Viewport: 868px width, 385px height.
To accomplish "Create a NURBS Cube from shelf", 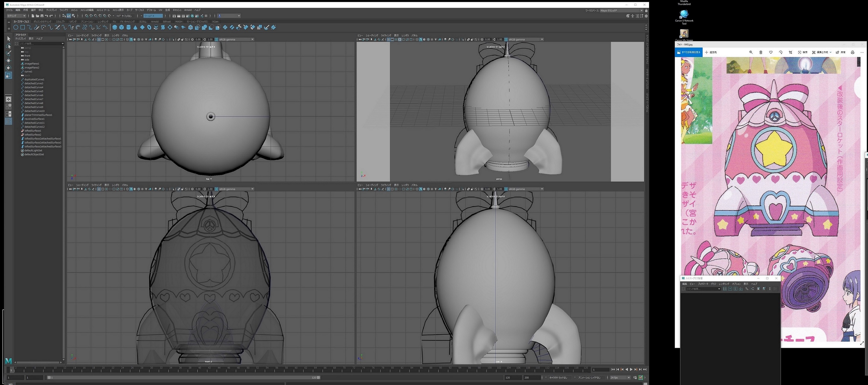I will pyautogui.click(x=121, y=27).
